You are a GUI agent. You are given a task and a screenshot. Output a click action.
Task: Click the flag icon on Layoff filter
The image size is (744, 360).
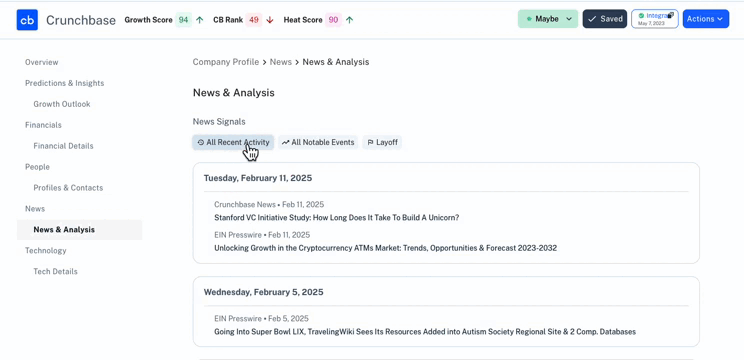(x=371, y=142)
